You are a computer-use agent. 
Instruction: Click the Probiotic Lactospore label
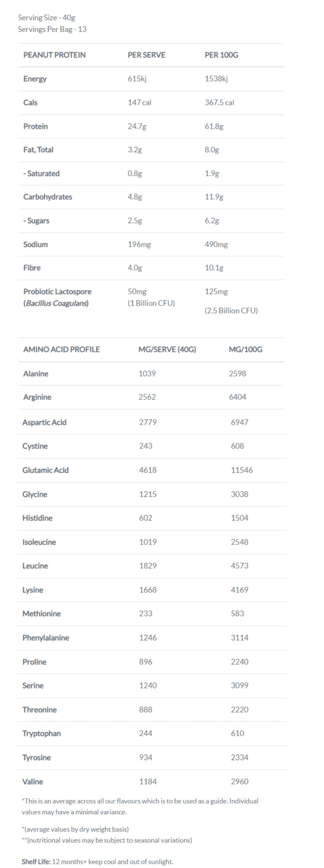tap(57, 291)
